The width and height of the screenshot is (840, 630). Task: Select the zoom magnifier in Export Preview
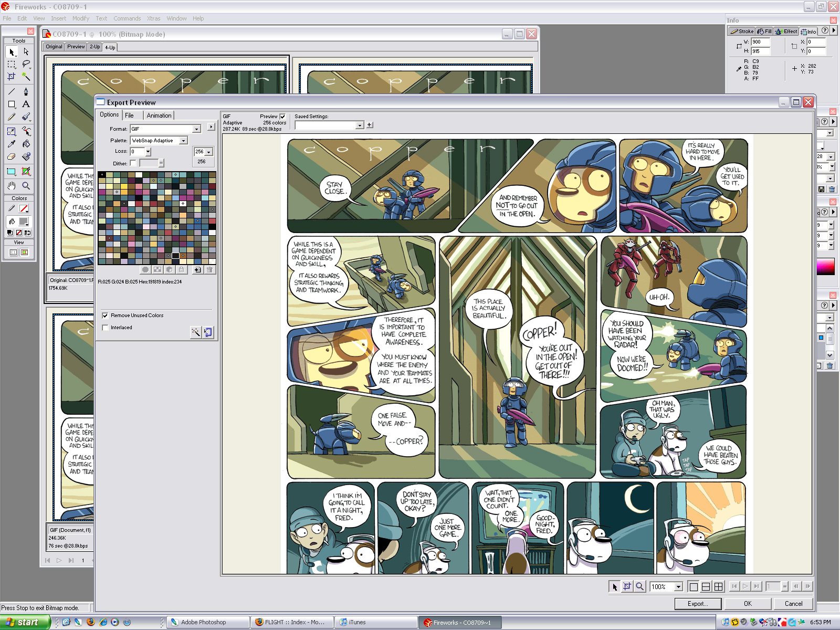639,586
